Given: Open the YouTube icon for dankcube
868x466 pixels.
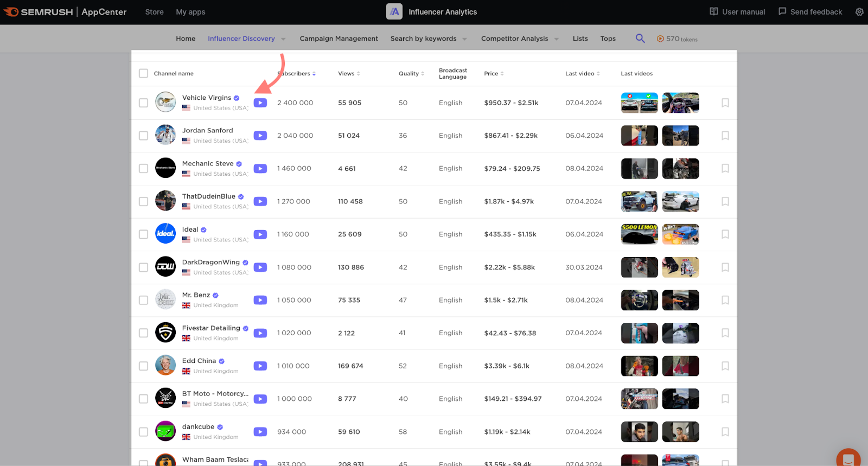Looking at the screenshot, I should pyautogui.click(x=260, y=432).
